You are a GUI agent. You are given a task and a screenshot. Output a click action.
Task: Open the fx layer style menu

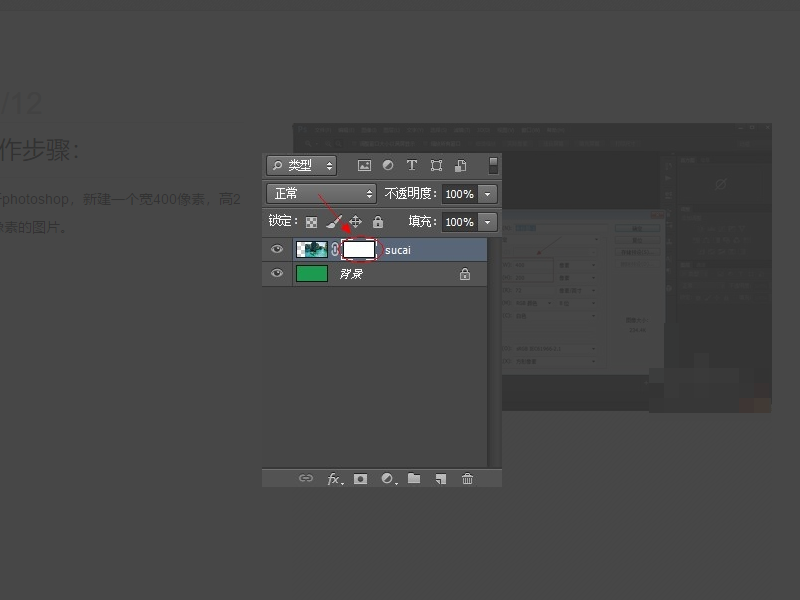pos(335,479)
